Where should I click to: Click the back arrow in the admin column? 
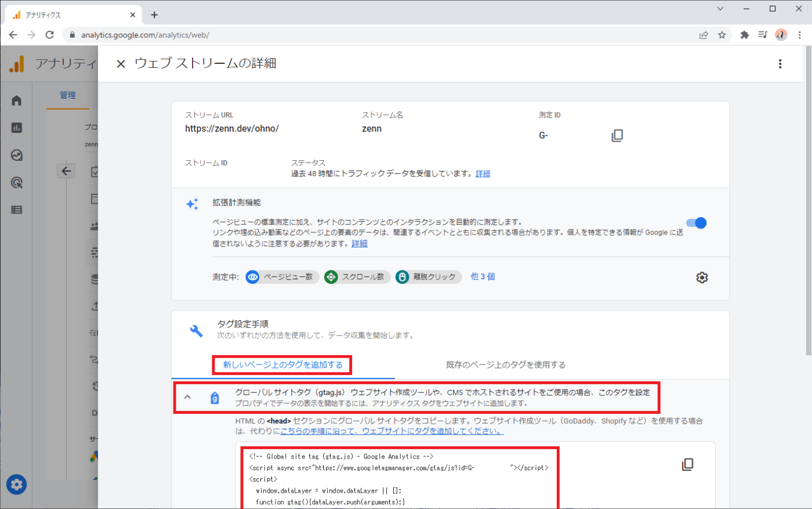point(66,171)
